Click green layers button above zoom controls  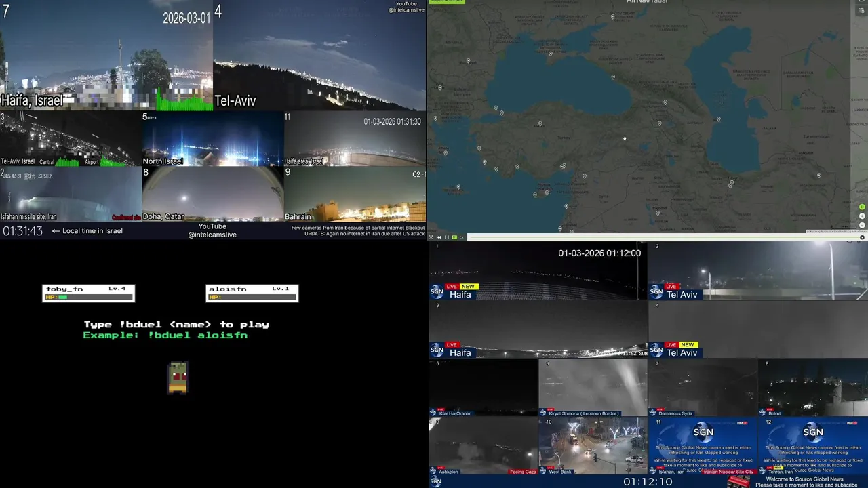(862, 207)
